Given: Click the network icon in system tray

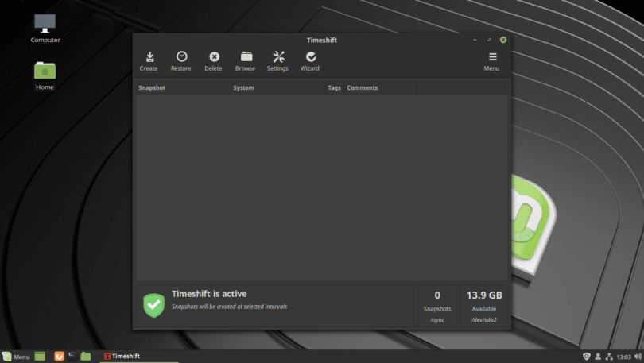Looking at the screenshot, I should tap(608, 357).
